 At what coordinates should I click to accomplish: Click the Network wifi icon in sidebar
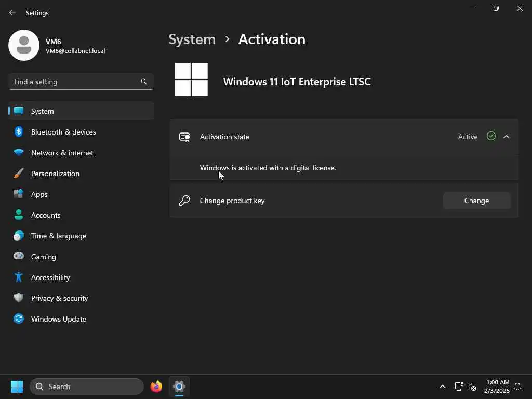[19, 152]
